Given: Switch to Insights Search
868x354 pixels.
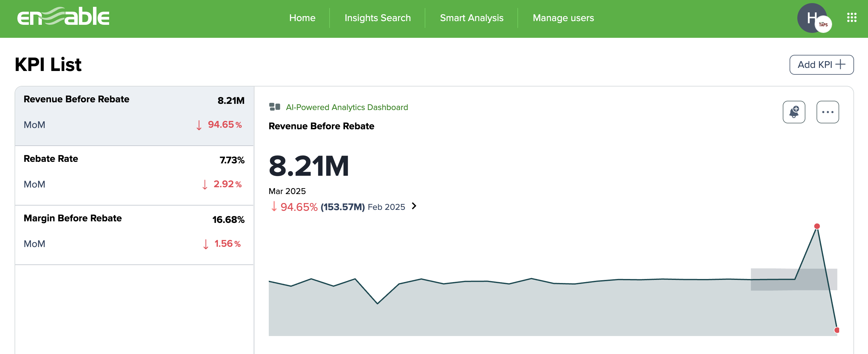Looking at the screenshot, I should point(377,18).
